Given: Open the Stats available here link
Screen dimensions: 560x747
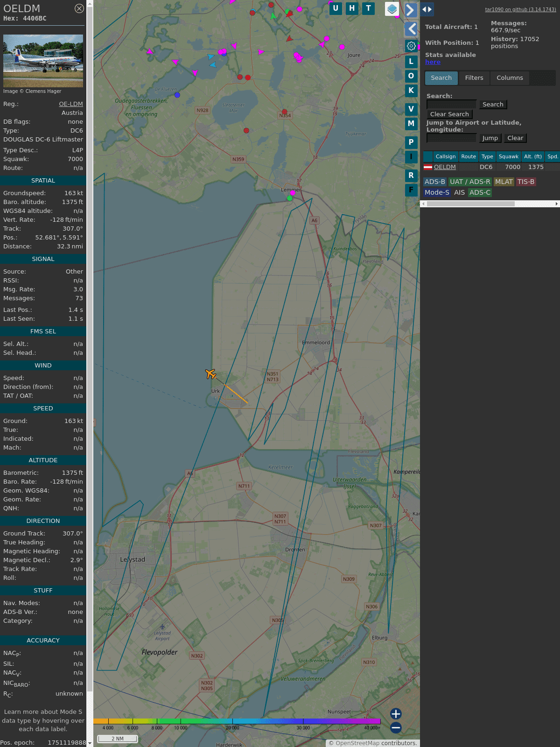Looking at the screenshot, I should click(433, 62).
